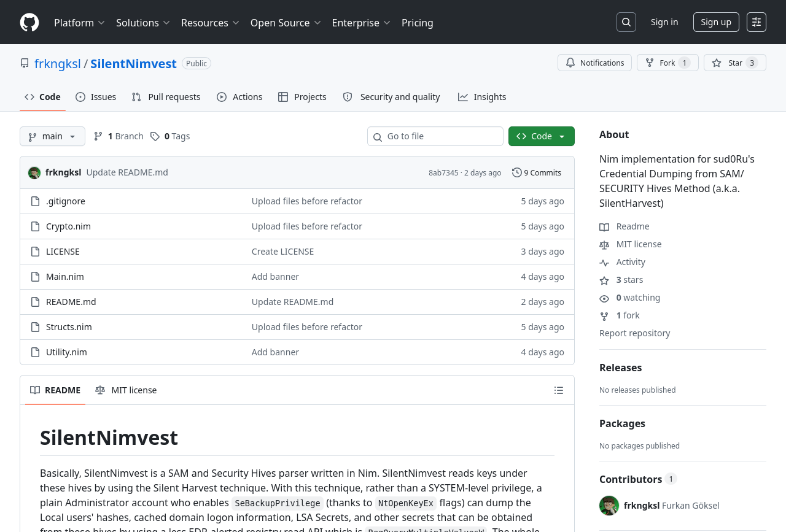Switch to the Issues tab

96,97
